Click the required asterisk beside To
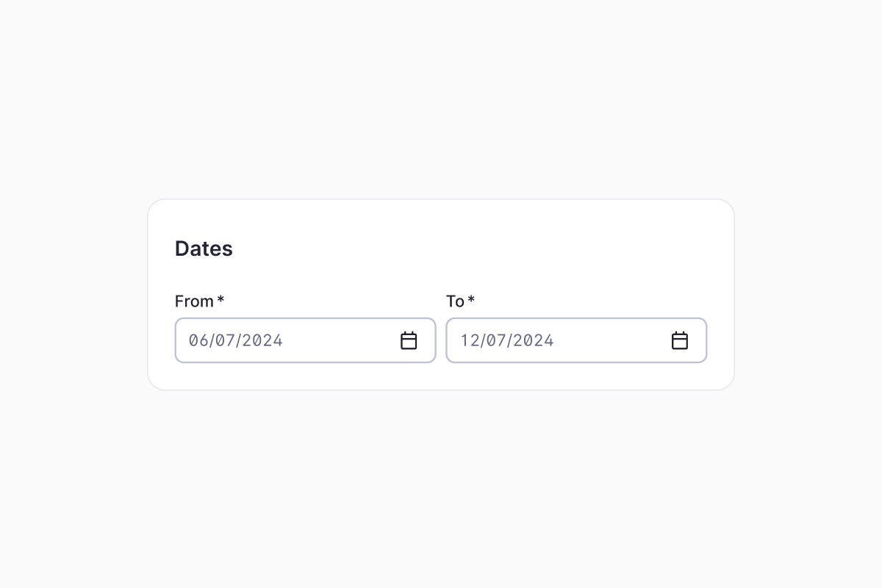The height and width of the screenshot is (588, 882). click(x=471, y=300)
